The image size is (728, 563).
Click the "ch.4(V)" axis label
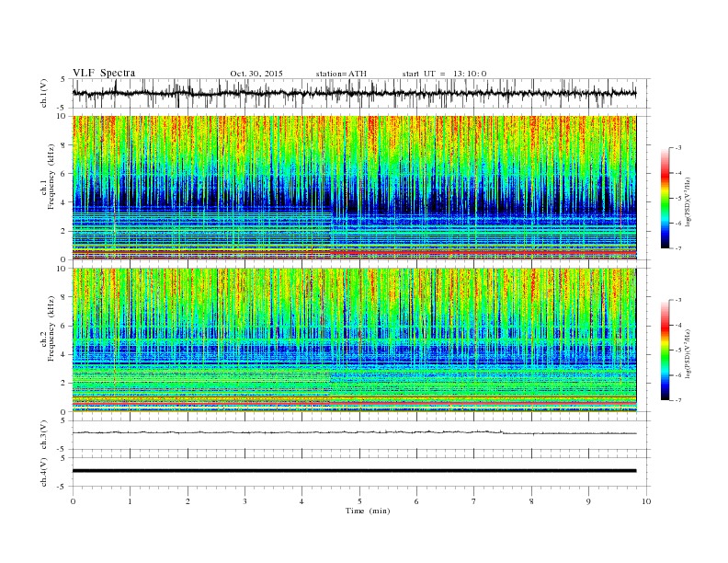tap(44, 472)
